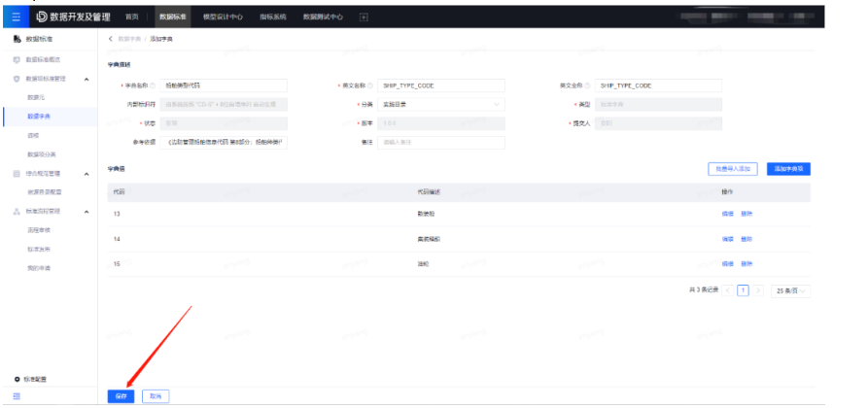This screenshot has height=408, width=868.
Task: Open 数据元 in the sidebar
Action: pos(35,97)
